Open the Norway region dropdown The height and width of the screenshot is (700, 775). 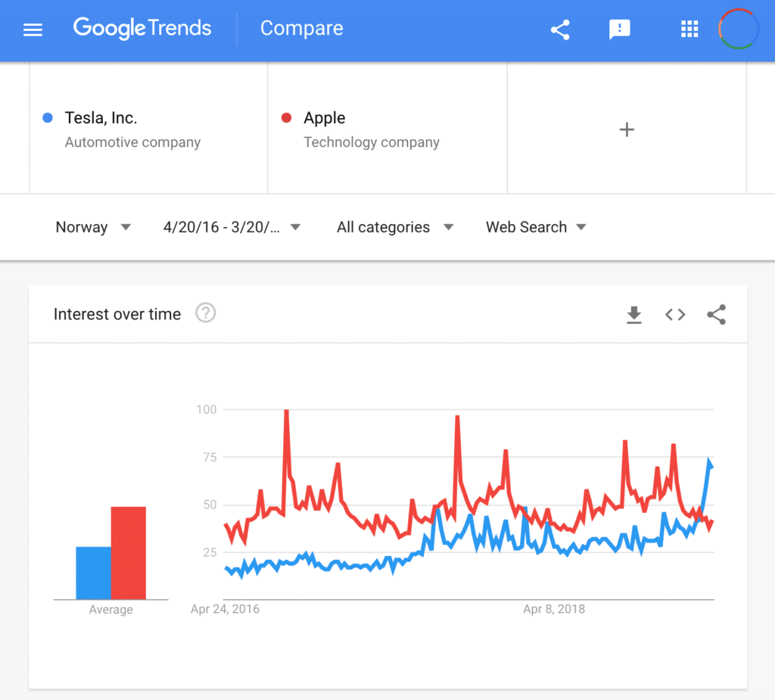[92, 227]
